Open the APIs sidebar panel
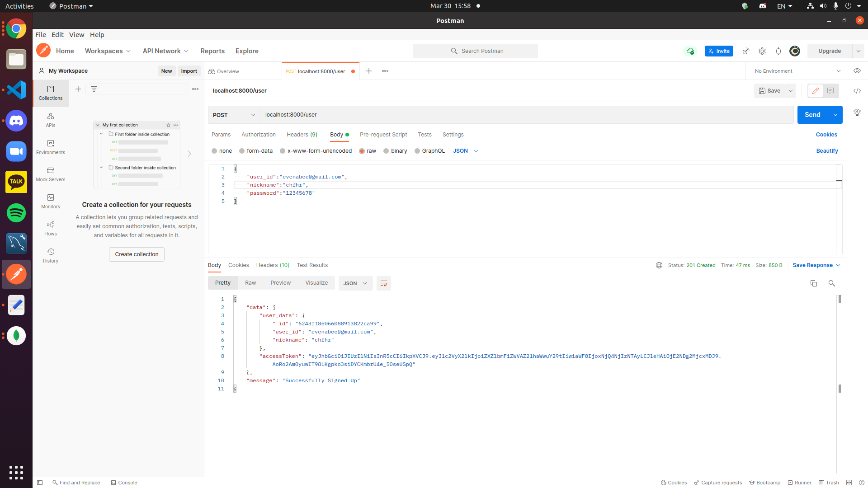This screenshot has width=868, height=488. pos(51,120)
